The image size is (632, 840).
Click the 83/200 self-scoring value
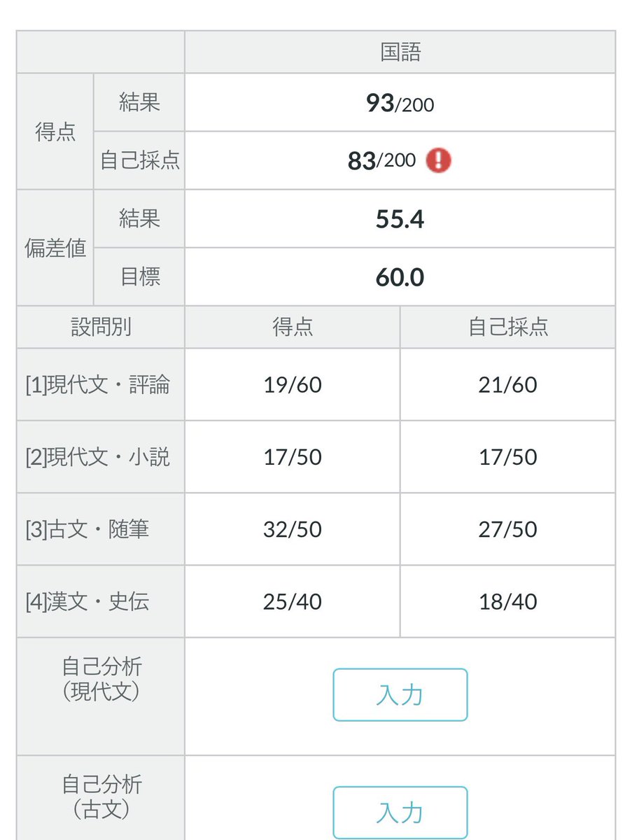tap(381, 161)
